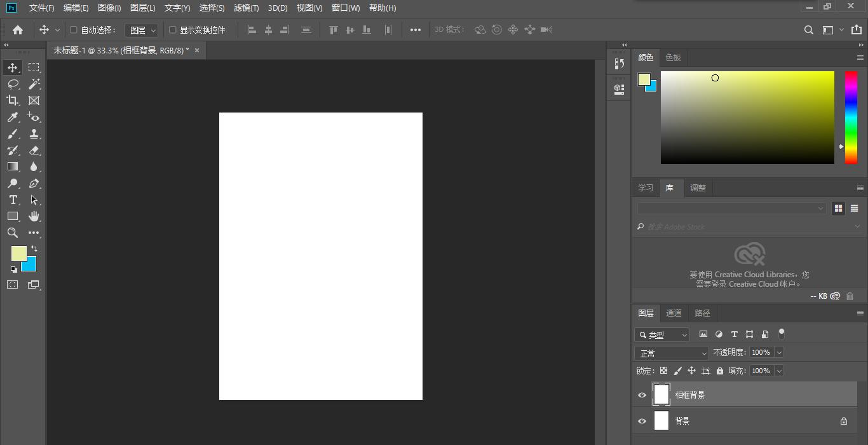868x445 pixels.
Task: Select the Lasso tool
Action: 13,84
